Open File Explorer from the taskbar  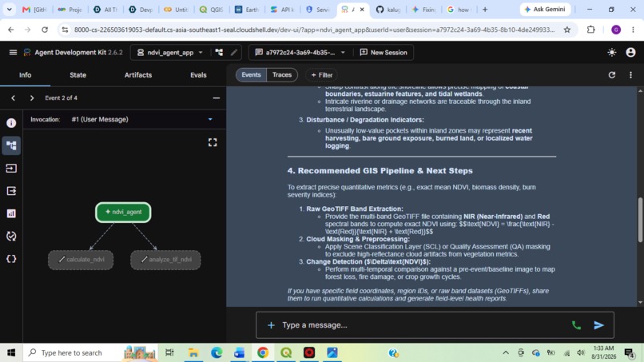(x=193, y=352)
